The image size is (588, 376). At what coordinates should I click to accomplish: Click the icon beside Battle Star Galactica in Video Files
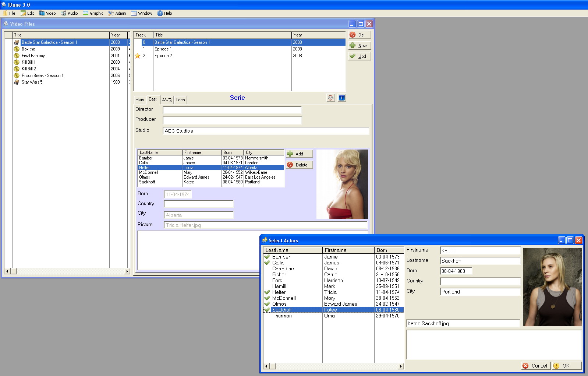[x=17, y=42]
